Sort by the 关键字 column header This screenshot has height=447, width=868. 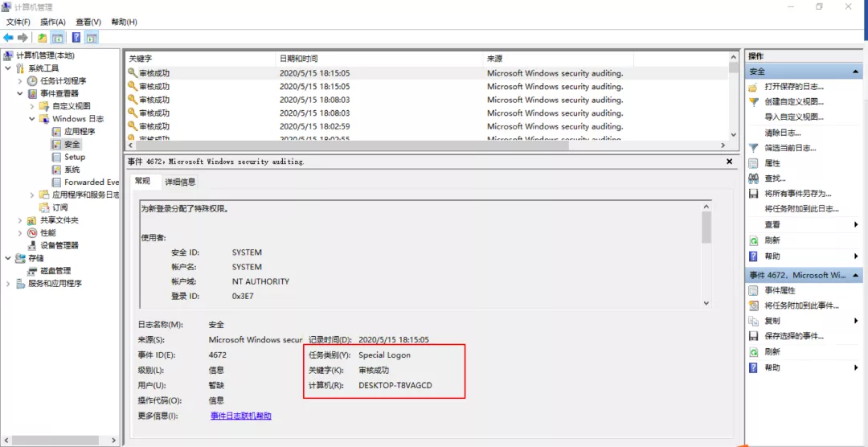[x=200, y=58]
